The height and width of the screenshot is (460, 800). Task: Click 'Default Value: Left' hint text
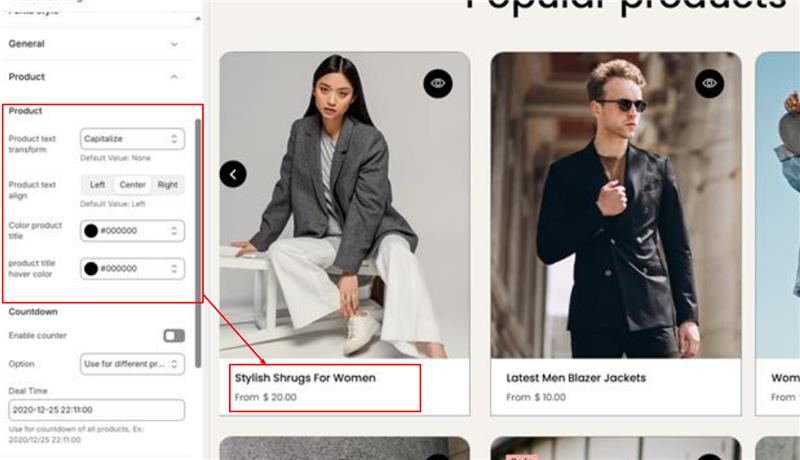coord(113,204)
